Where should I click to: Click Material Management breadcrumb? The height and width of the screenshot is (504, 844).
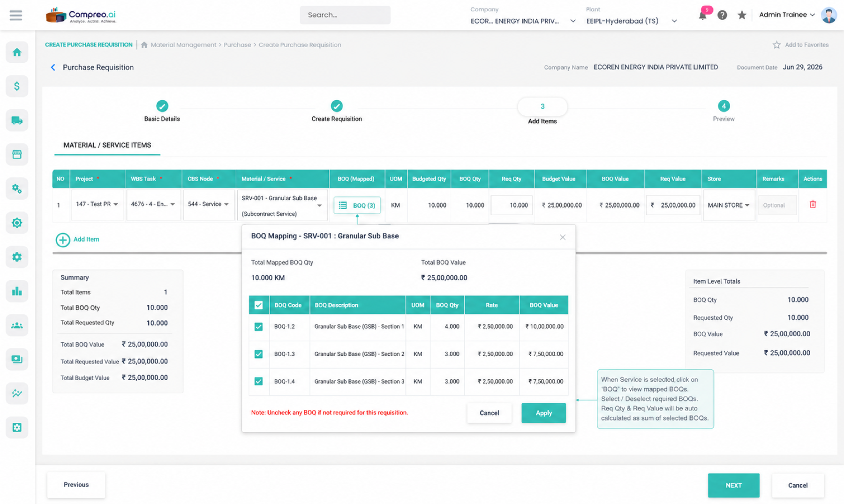(x=183, y=45)
